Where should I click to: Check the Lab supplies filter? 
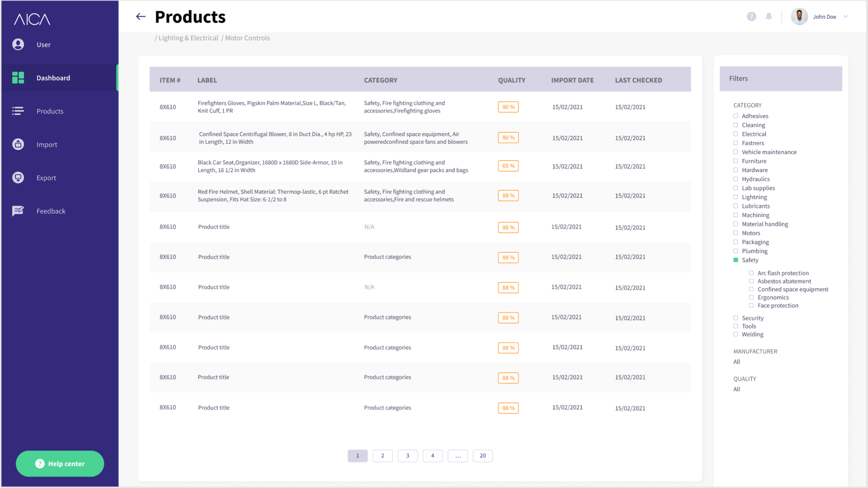coord(736,188)
